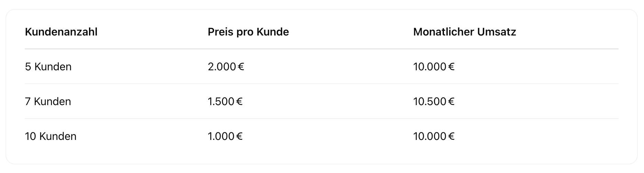Click the Kundenanzahl column header
Image resolution: width=644 pixels, height=173 pixels.
[x=61, y=32]
